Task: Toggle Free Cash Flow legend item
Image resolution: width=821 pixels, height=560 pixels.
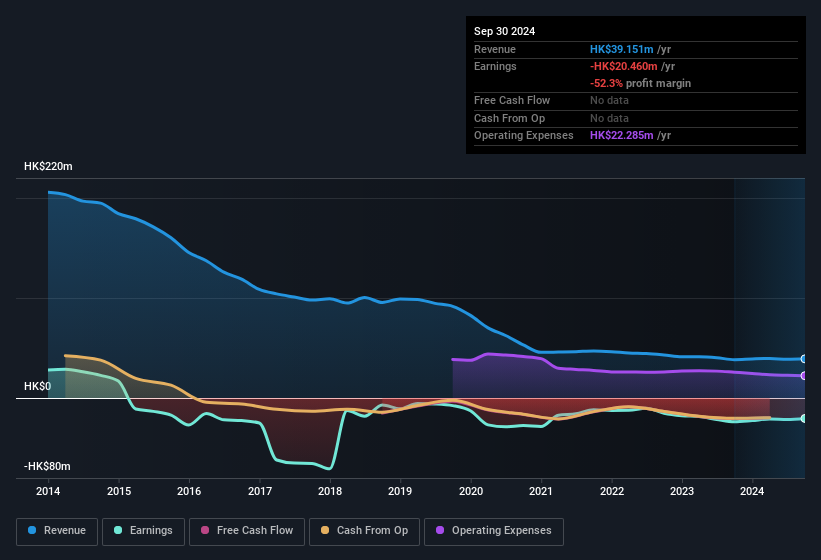Action: click(247, 531)
